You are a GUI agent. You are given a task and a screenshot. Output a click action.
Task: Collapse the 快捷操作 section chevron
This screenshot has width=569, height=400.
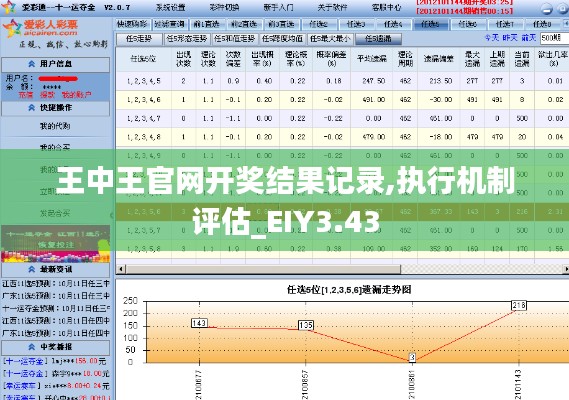click(32, 108)
